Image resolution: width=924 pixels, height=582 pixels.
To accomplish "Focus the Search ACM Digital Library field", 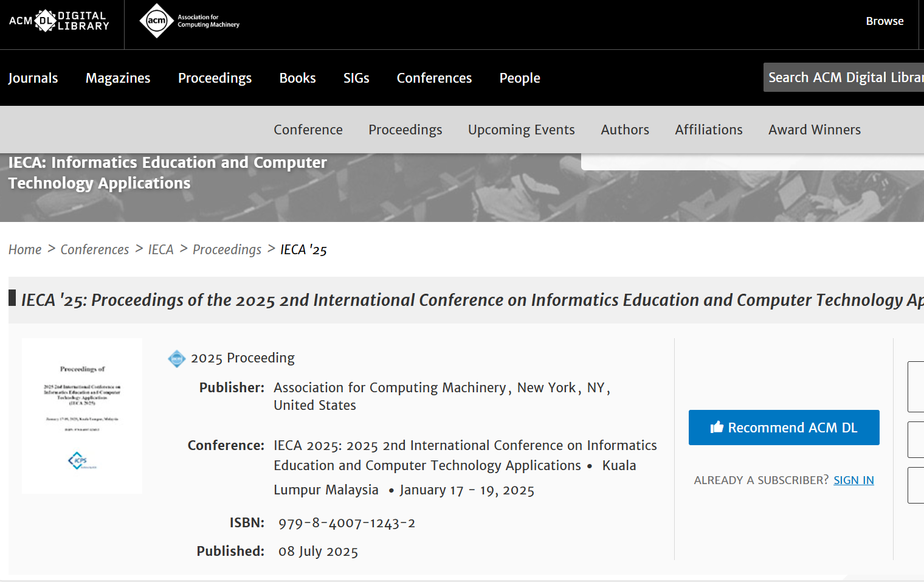I will (844, 77).
